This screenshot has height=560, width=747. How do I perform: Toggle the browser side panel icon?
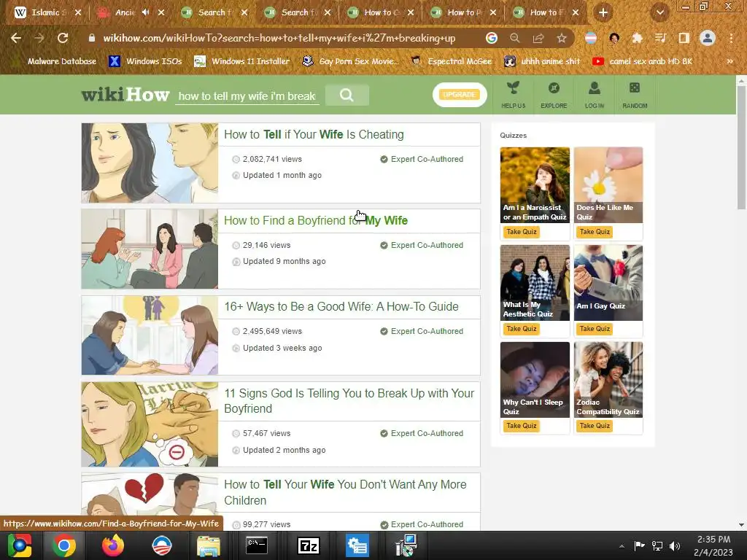click(684, 38)
